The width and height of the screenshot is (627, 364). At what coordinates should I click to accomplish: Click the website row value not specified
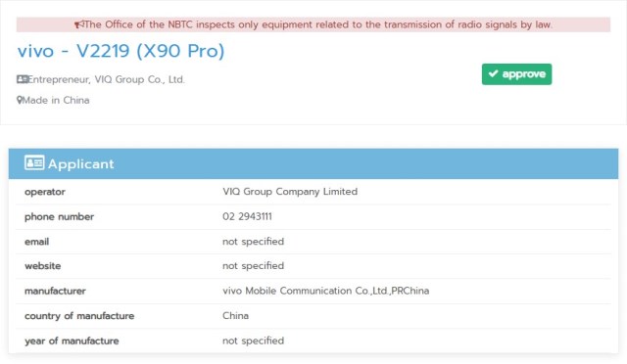point(253,266)
